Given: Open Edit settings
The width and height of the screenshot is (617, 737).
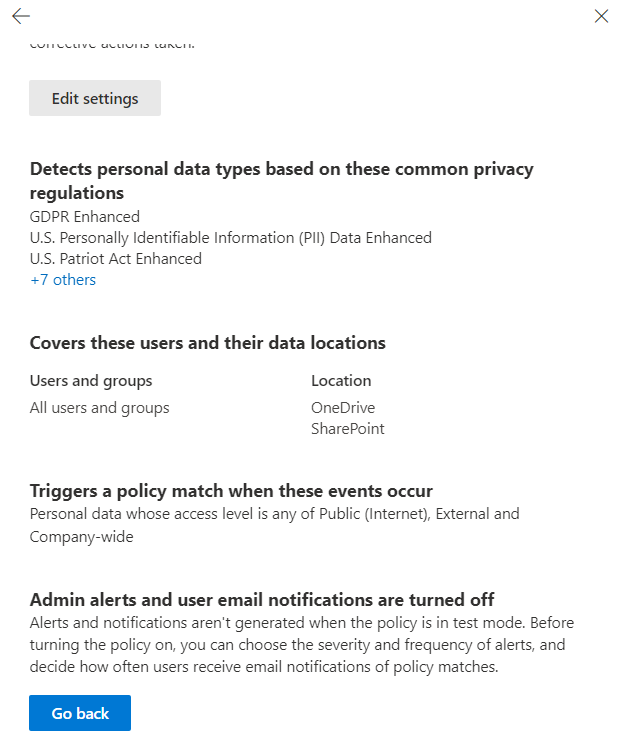Looking at the screenshot, I should click(95, 98).
